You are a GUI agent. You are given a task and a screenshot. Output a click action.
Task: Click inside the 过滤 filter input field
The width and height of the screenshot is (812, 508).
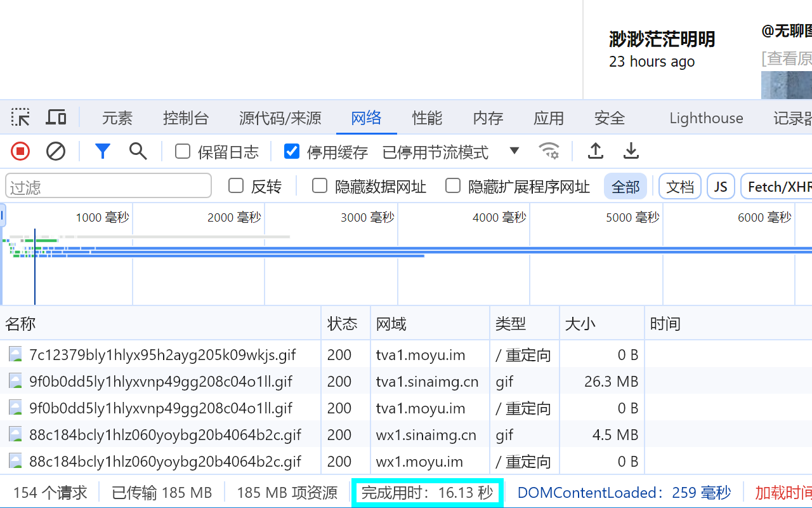108,185
